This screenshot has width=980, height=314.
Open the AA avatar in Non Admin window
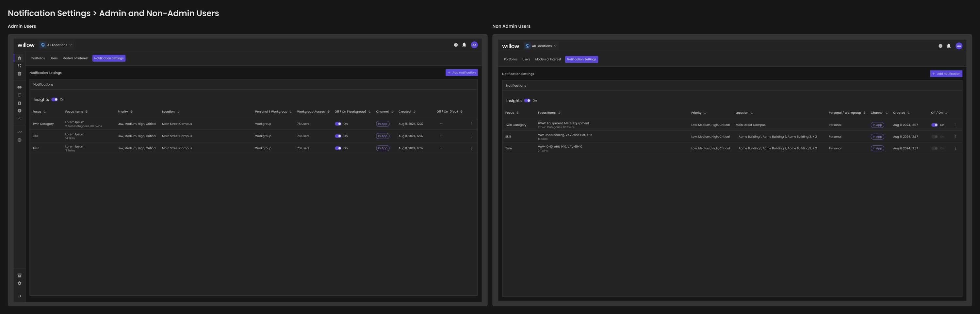point(959,46)
